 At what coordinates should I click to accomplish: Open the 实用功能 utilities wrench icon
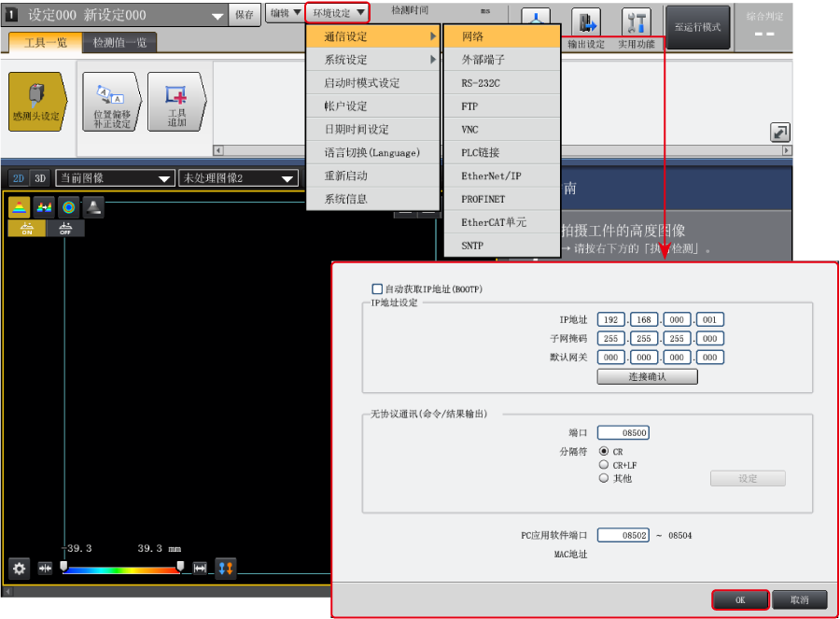pyautogui.click(x=637, y=22)
